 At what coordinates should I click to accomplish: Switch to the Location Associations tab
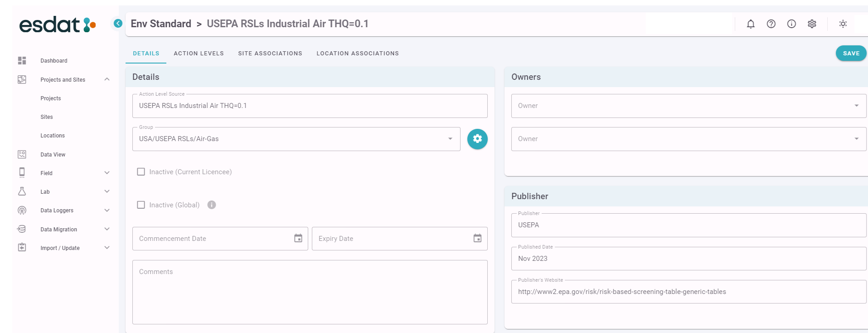[x=358, y=54]
